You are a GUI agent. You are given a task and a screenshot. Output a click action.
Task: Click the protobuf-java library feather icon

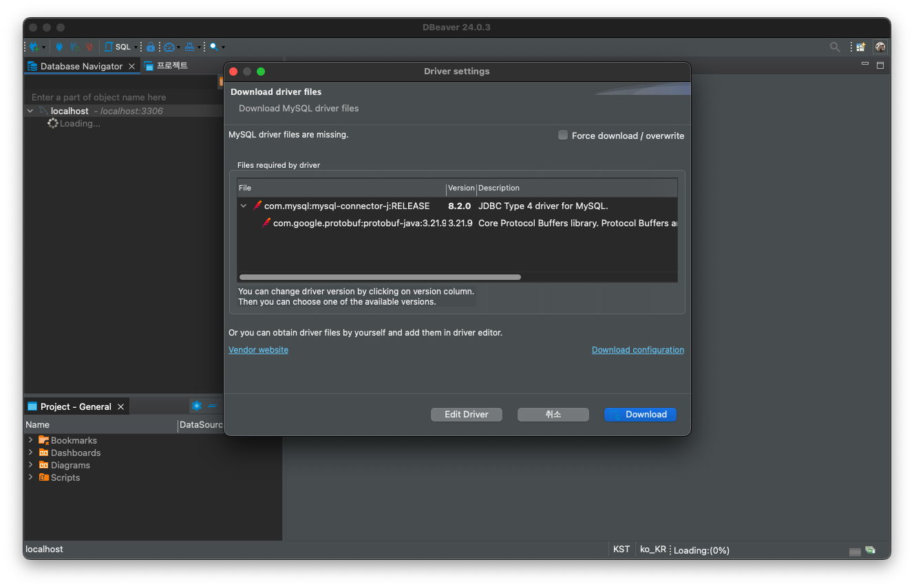point(266,223)
